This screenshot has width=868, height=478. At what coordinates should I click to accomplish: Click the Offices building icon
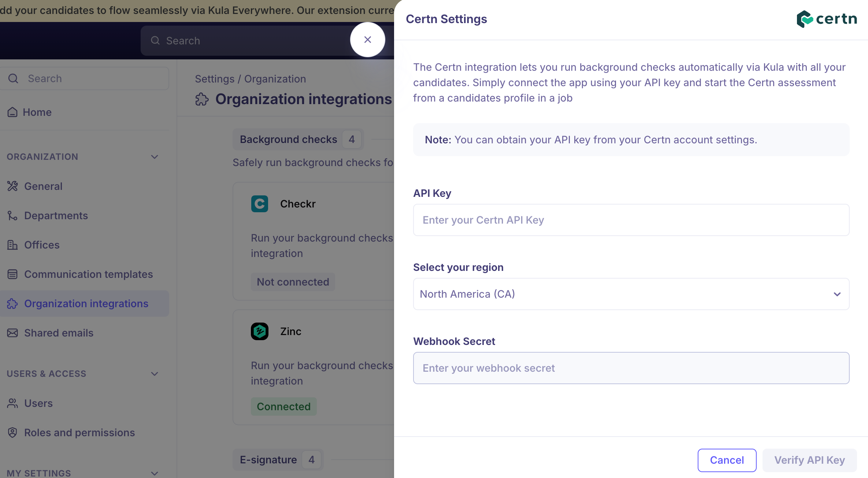pos(12,245)
